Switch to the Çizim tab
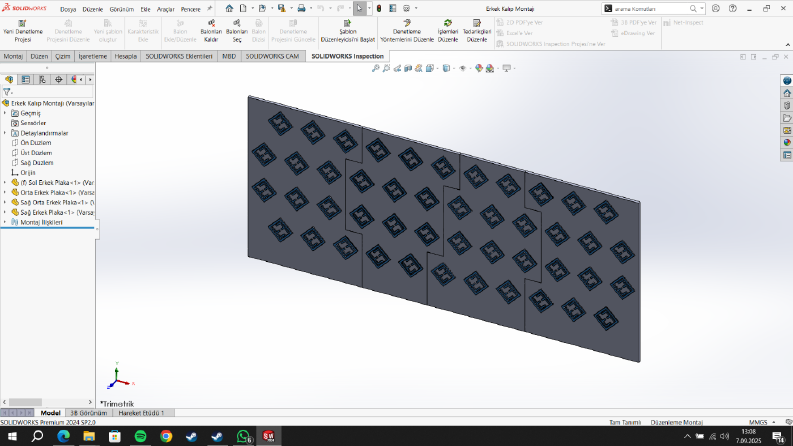 coord(63,56)
